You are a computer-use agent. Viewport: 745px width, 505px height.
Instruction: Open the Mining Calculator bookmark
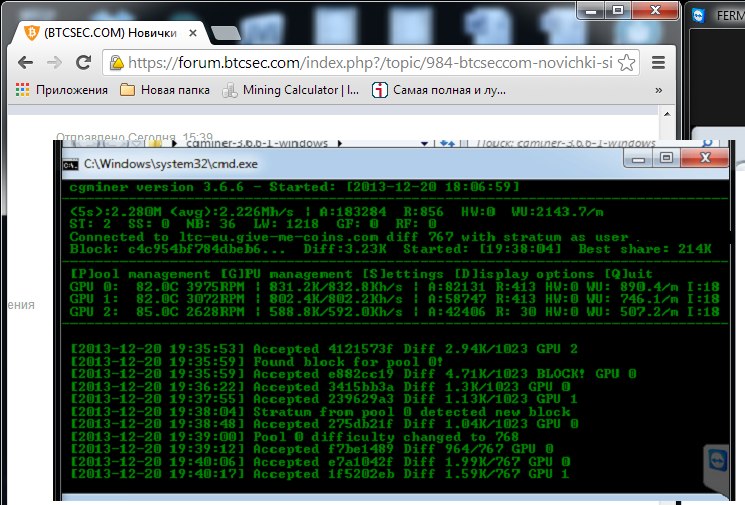[x=291, y=90]
